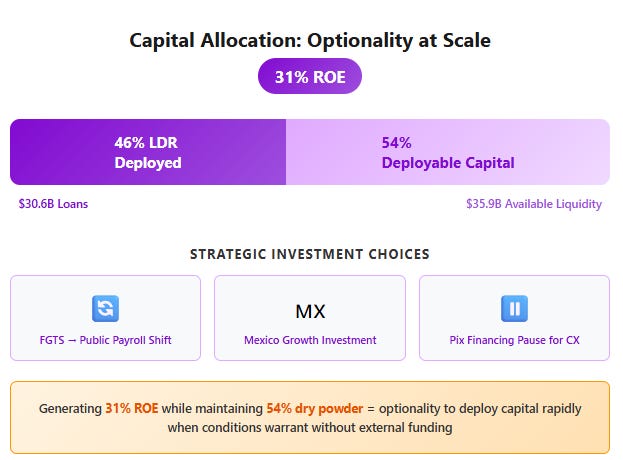Open the Pix Financing Pause for CX card
The image size is (623, 460).
coord(514,318)
